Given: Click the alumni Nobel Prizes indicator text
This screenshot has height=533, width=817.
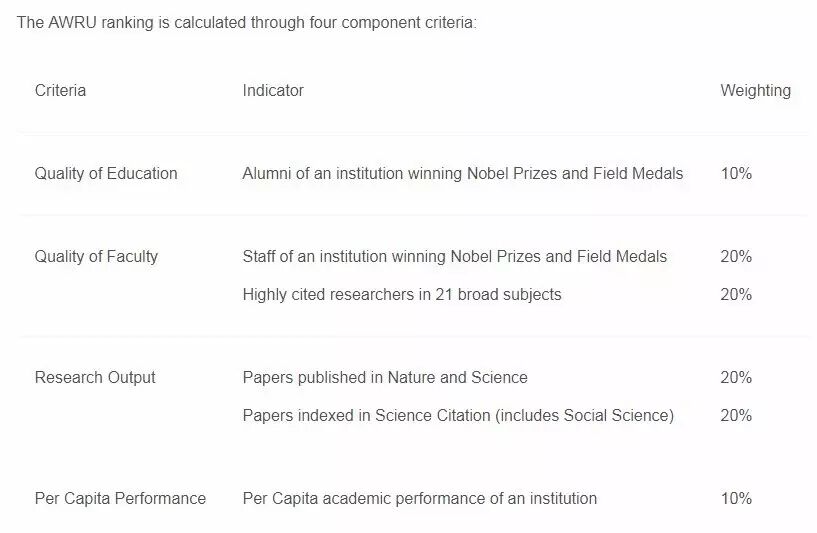Looking at the screenshot, I should pos(462,174).
